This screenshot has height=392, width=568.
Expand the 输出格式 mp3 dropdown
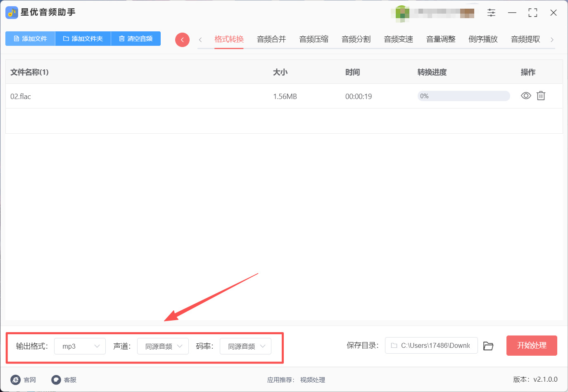click(80, 346)
